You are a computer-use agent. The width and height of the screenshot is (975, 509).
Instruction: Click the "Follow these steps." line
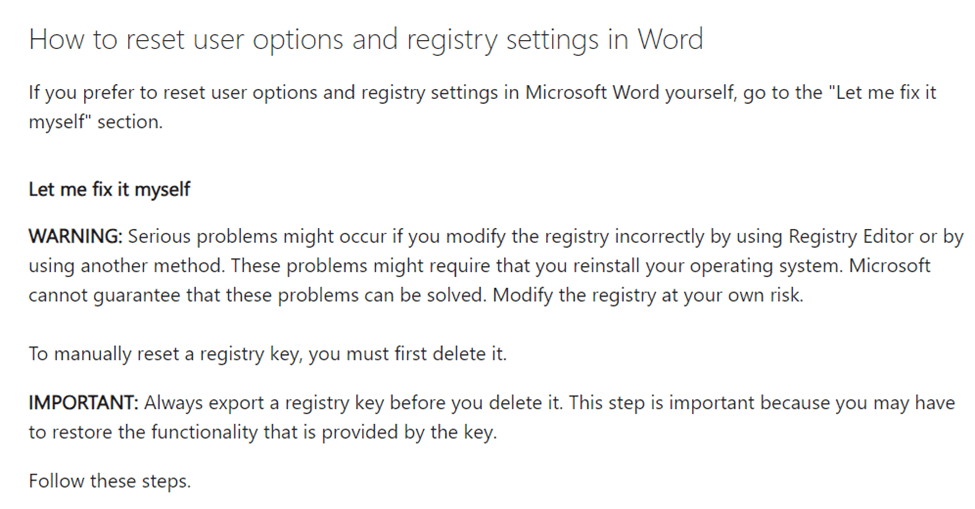(109, 480)
